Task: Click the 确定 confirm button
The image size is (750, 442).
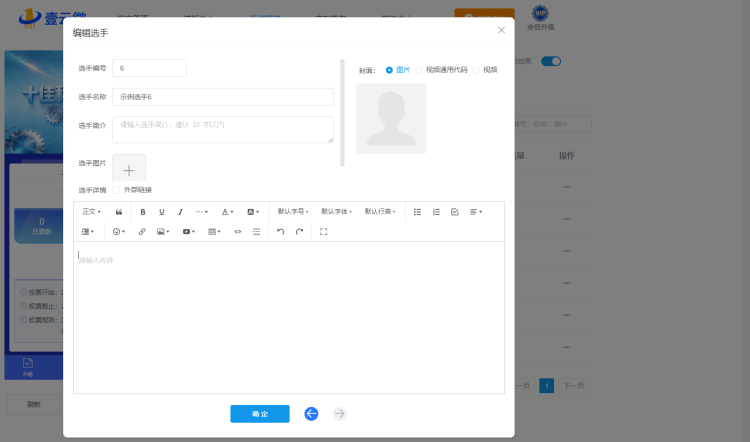Action: click(260, 414)
